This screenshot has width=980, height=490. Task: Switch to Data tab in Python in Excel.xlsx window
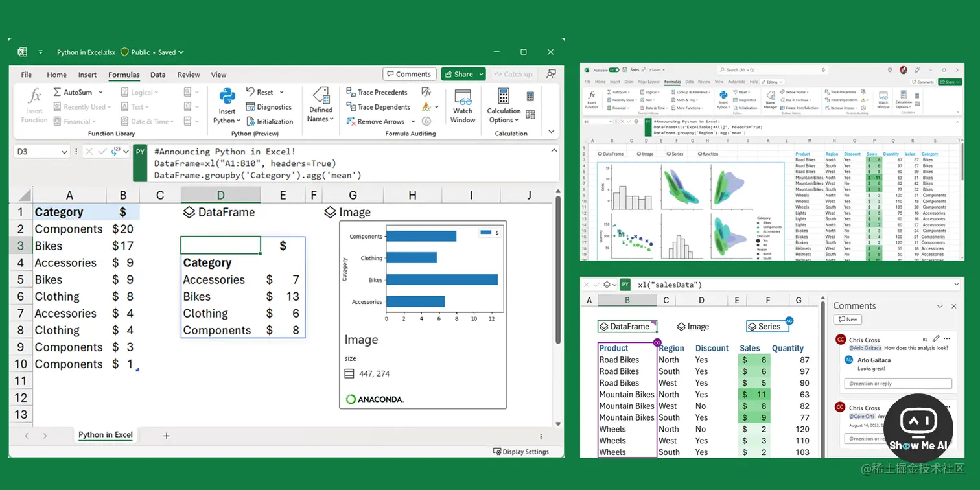(x=158, y=75)
